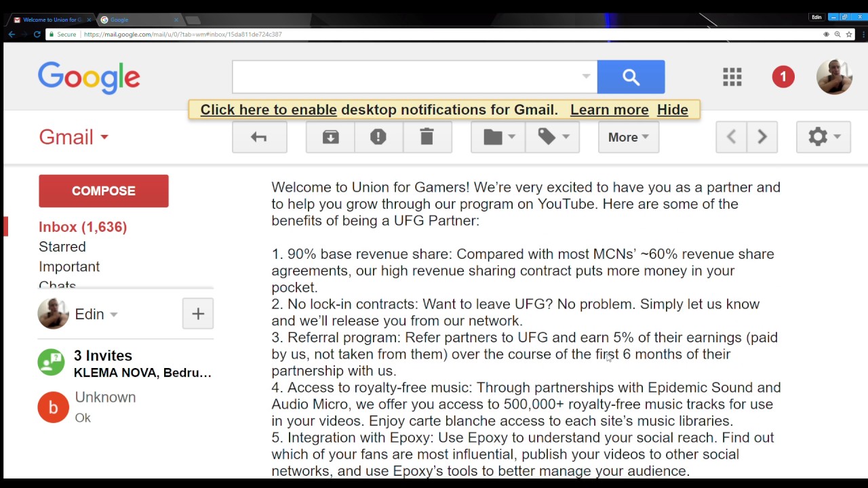Hide the desktop notifications banner
This screenshot has height=488, width=868.
click(x=673, y=110)
